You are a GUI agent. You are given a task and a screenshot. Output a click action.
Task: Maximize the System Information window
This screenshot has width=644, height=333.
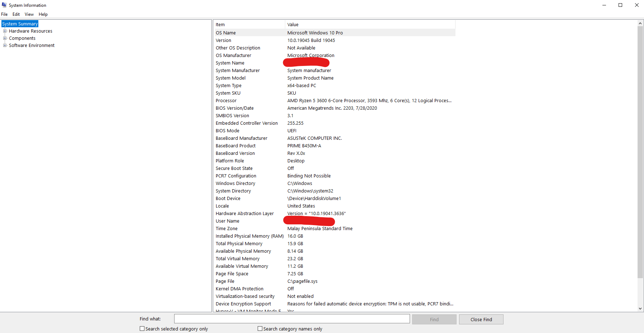[x=620, y=5]
